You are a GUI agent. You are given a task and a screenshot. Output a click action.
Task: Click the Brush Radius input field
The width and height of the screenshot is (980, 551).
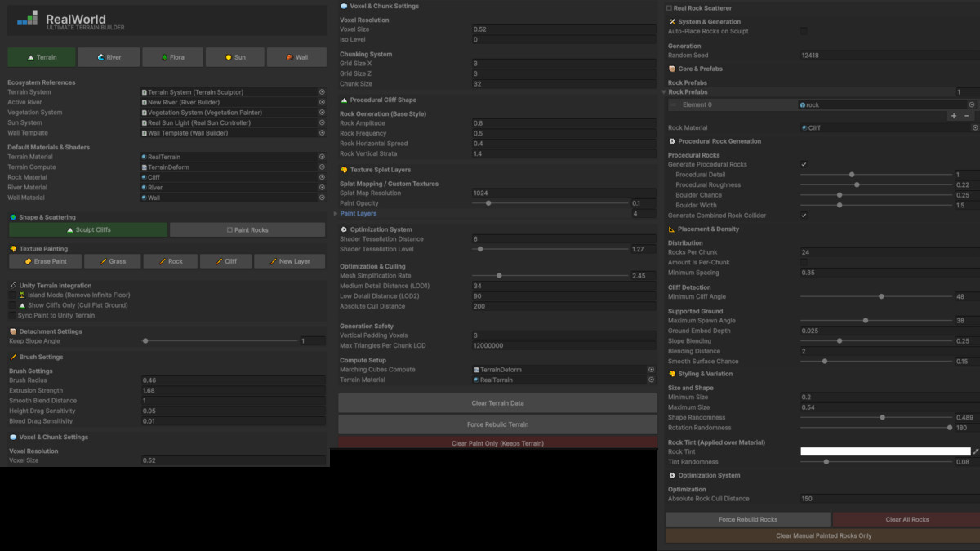(234, 380)
